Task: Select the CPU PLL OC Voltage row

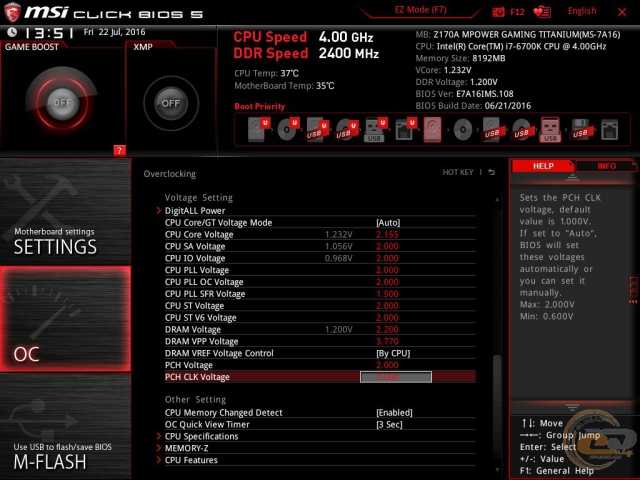Action: click(320, 282)
